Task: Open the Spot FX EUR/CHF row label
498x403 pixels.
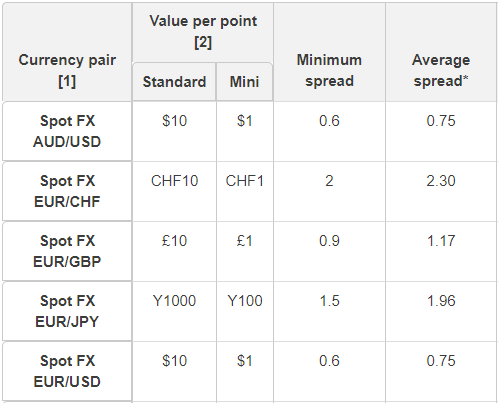Action: (x=67, y=191)
